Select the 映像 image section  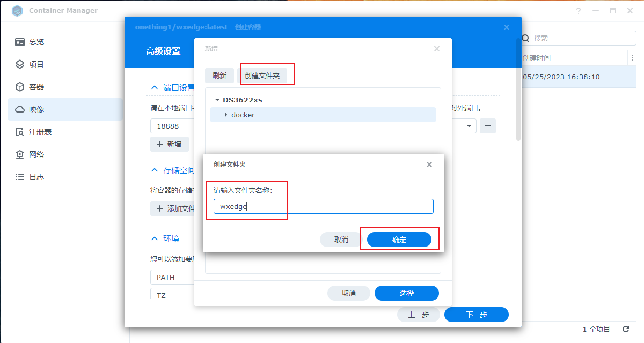click(65, 109)
